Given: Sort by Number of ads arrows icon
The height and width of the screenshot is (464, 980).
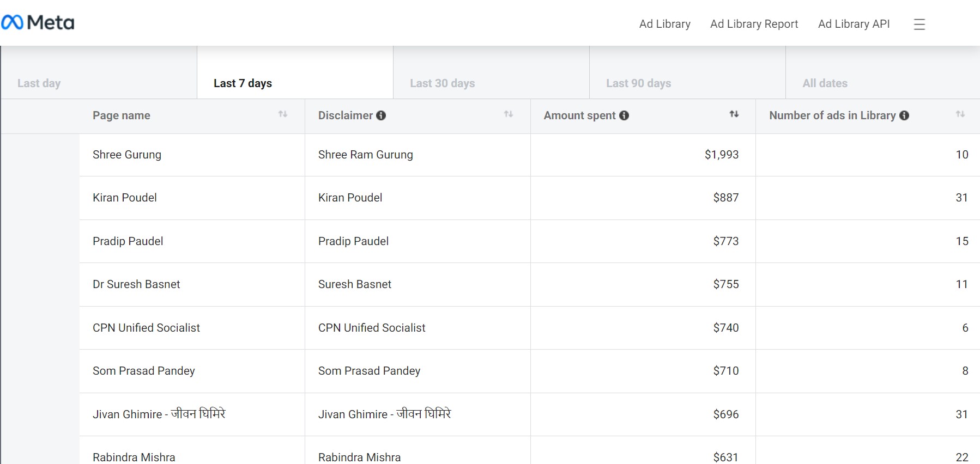Looking at the screenshot, I should [x=960, y=114].
